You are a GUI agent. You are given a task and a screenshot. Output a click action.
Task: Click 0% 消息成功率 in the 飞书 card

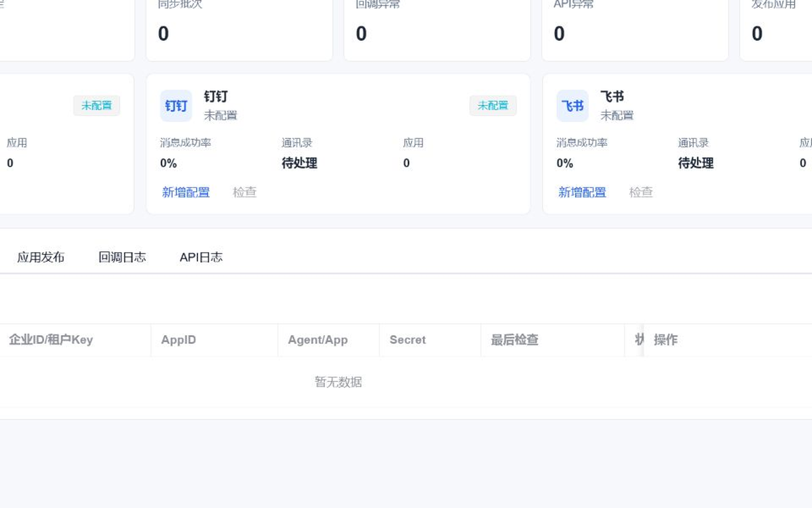pyautogui.click(x=565, y=163)
